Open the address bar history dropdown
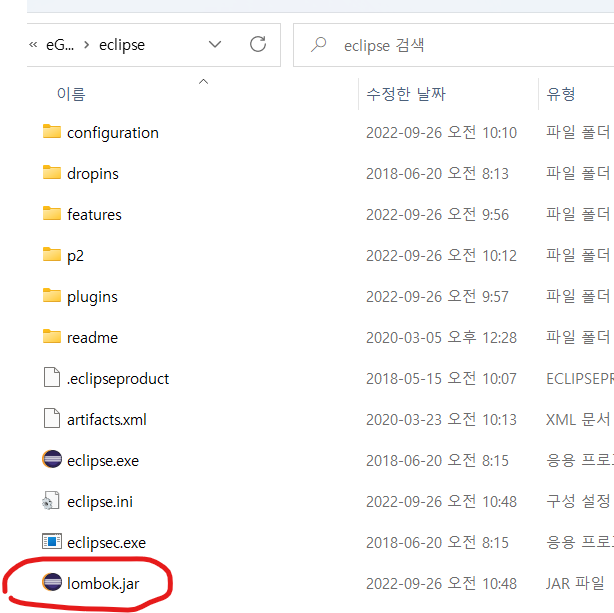 (215, 44)
